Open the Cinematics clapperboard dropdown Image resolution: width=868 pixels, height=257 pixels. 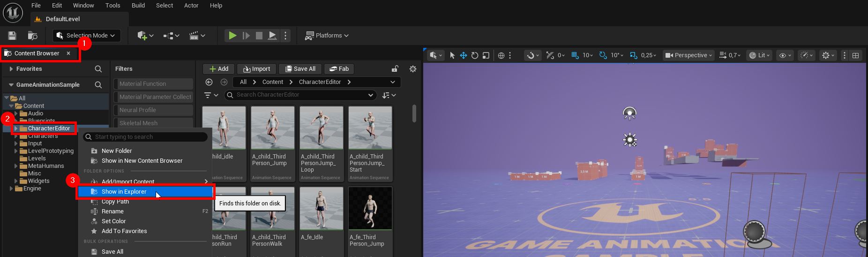(197, 36)
